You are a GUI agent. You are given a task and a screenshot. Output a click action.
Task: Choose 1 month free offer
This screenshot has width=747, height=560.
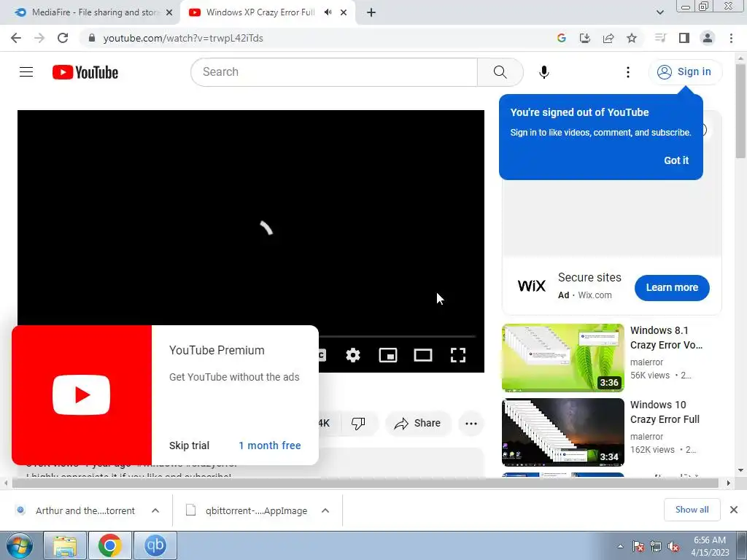coord(270,446)
